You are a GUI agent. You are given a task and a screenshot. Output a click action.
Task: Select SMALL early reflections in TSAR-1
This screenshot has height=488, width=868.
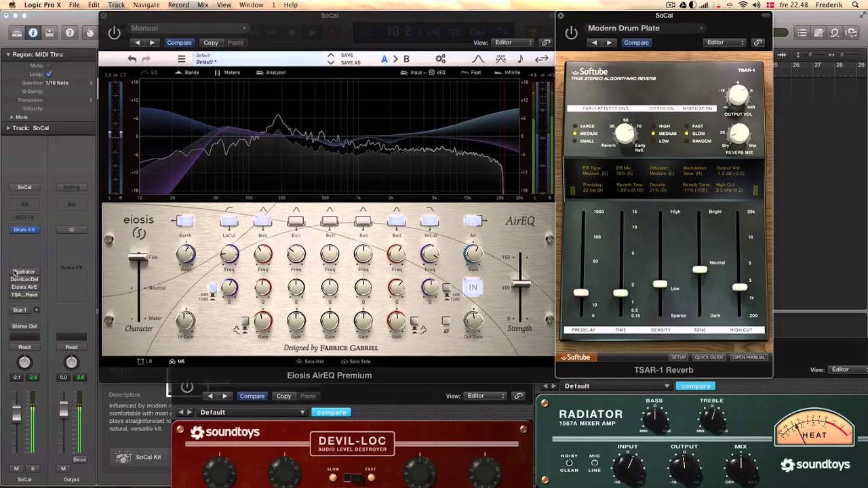tap(583, 141)
